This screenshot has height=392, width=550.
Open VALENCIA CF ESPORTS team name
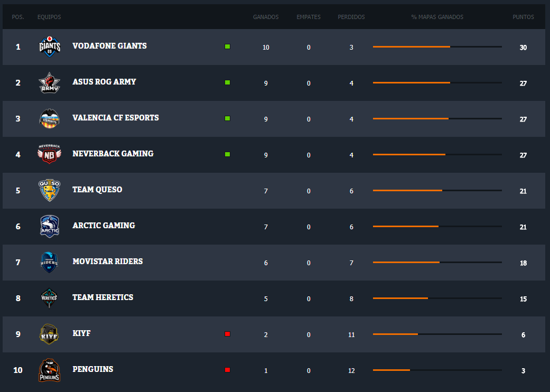point(115,118)
